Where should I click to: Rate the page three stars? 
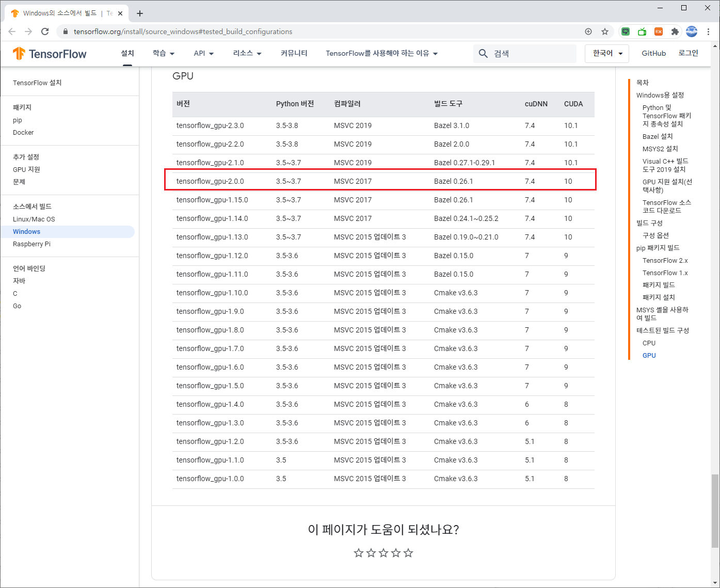383,553
